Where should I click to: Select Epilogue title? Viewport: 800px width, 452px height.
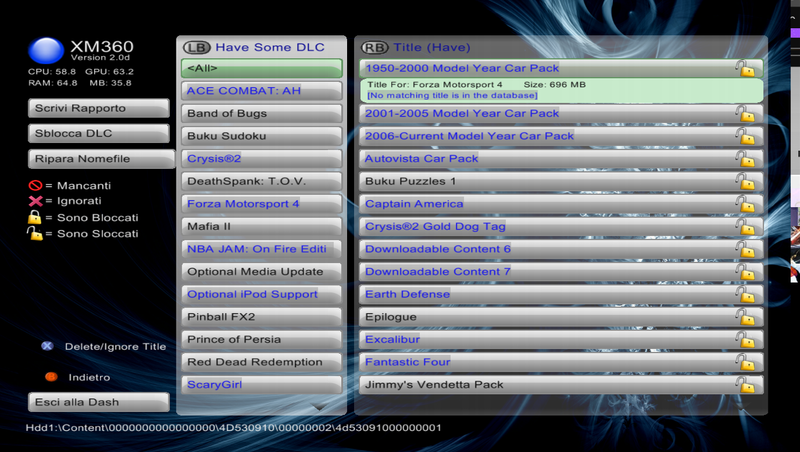point(561,317)
